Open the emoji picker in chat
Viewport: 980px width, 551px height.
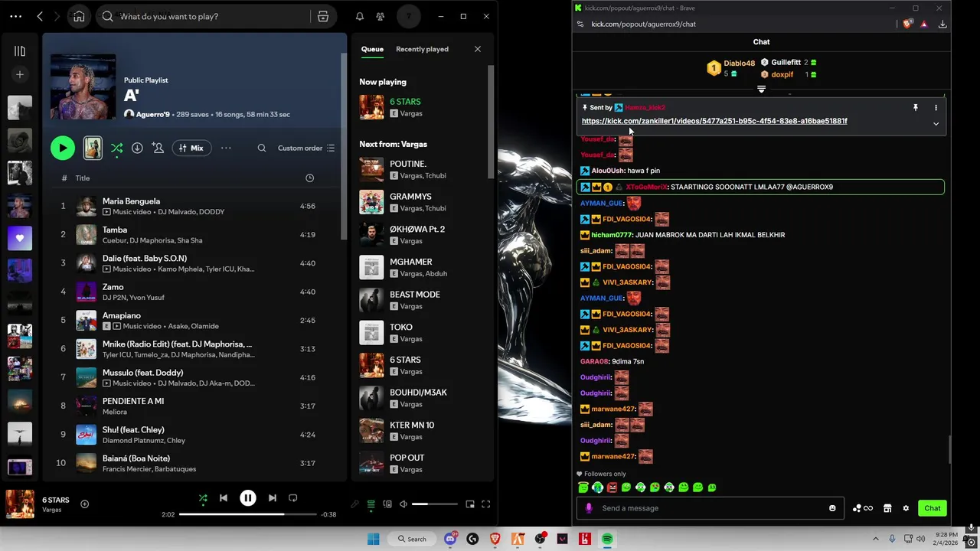pos(832,508)
